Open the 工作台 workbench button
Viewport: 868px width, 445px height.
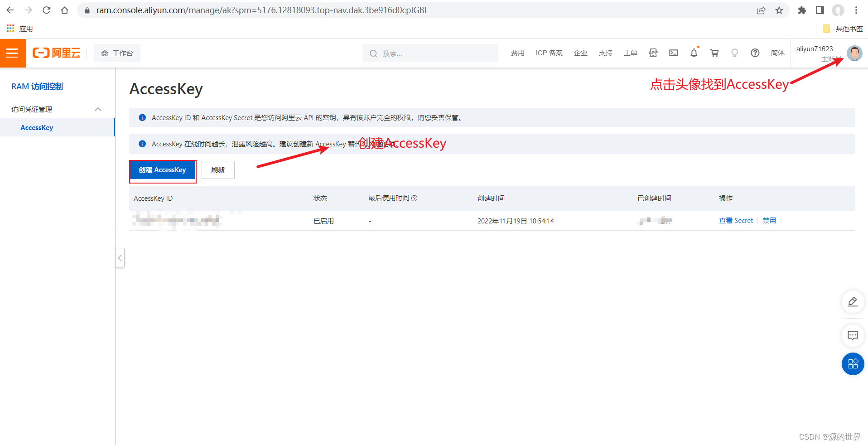click(x=117, y=53)
